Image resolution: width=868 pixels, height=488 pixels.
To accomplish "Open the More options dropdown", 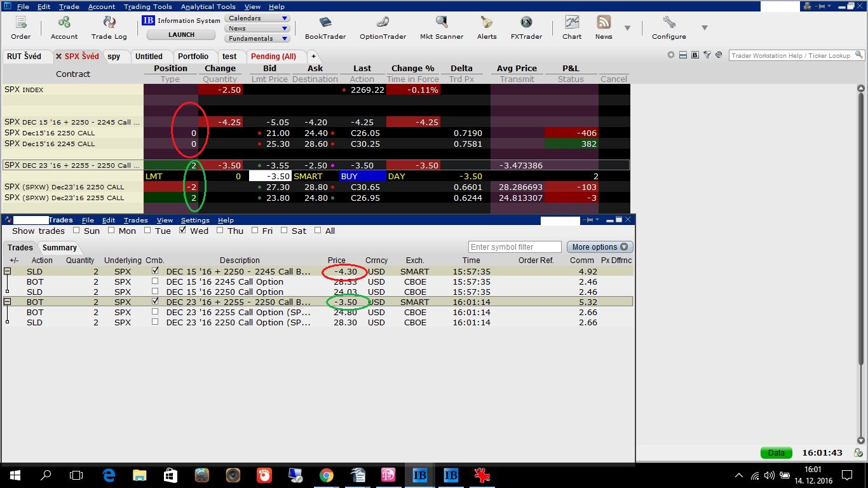I will pos(600,247).
